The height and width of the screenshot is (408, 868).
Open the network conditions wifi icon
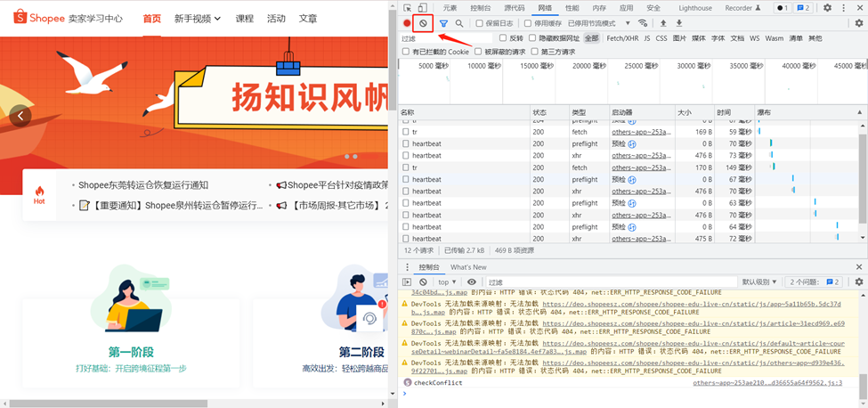tap(643, 23)
